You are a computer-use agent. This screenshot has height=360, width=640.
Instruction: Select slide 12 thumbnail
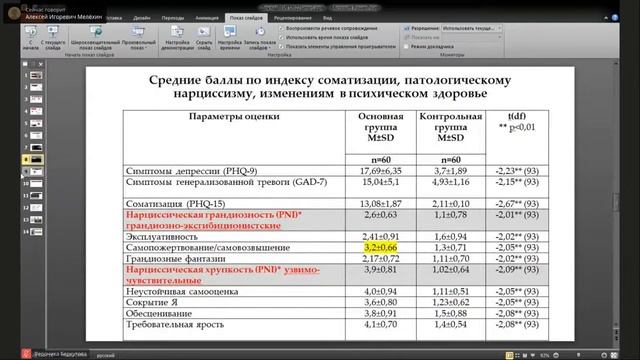(36, 208)
